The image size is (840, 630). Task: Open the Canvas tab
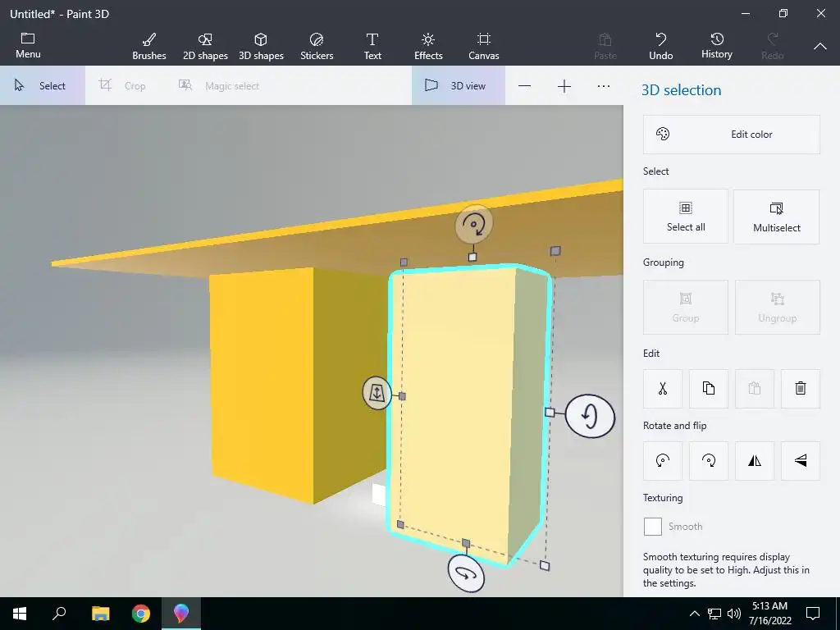click(x=484, y=46)
